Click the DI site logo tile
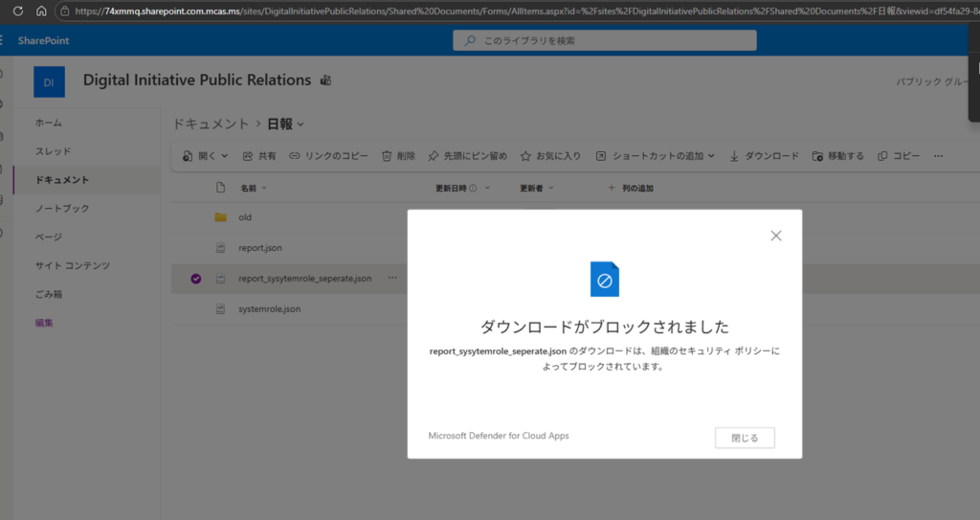The height and width of the screenshot is (520, 980). click(x=50, y=82)
